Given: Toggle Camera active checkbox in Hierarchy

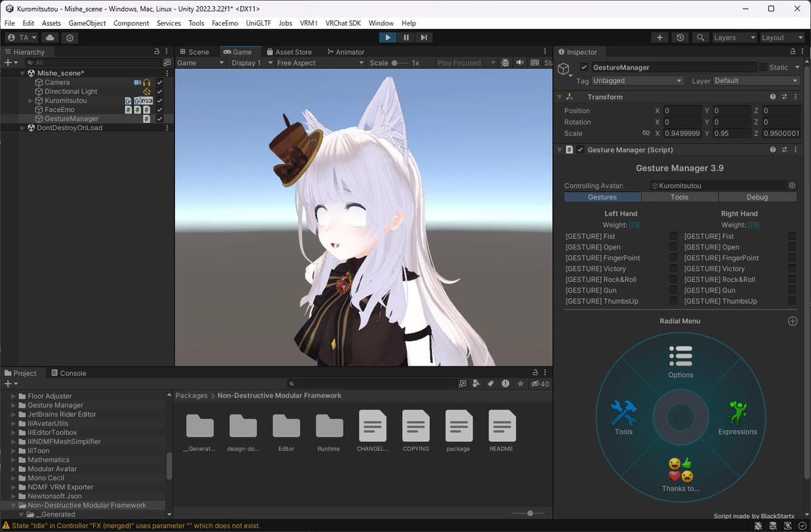Looking at the screenshot, I should [160, 82].
